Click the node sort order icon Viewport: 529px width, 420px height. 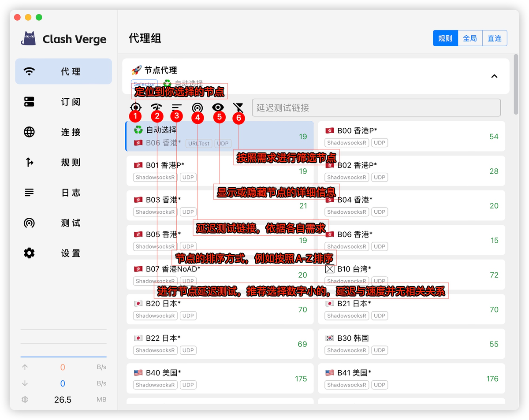[x=177, y=107]
